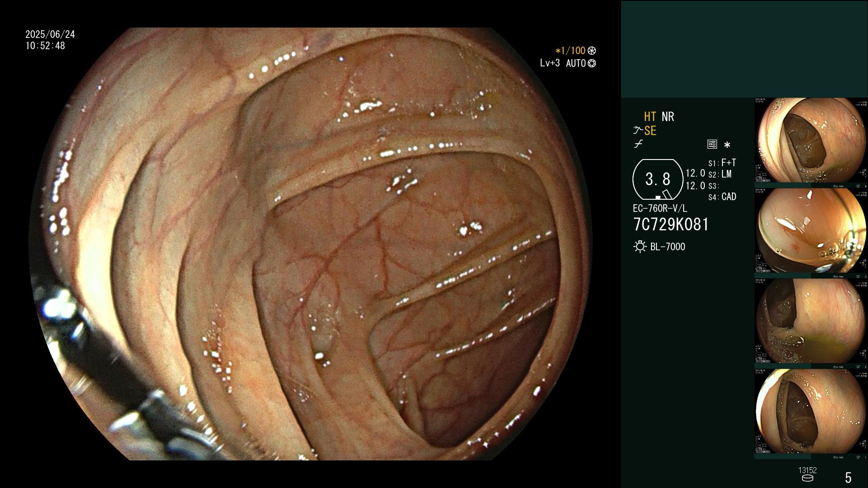This screenshot has height=488, width=868.
Task: Click the S2: LM switch assignment
Action: coord(720,174)
